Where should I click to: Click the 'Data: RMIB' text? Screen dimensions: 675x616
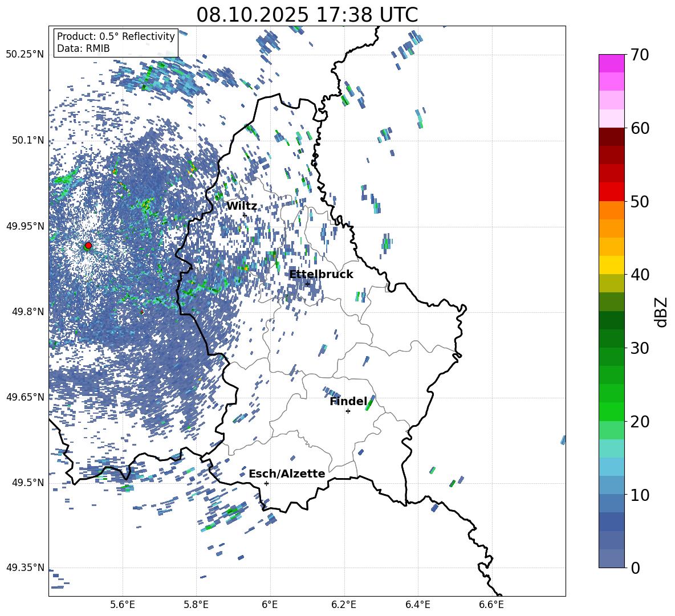point(83,48)
